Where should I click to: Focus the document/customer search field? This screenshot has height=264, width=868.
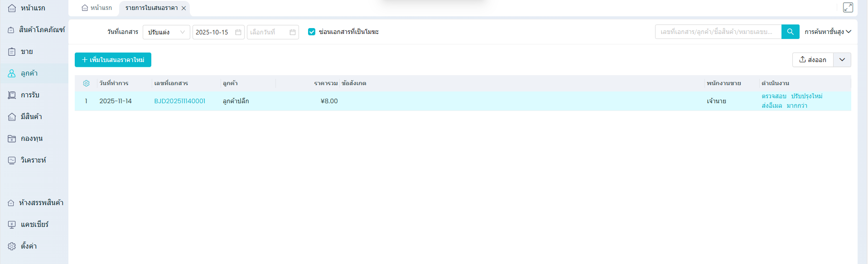[718, 32]
